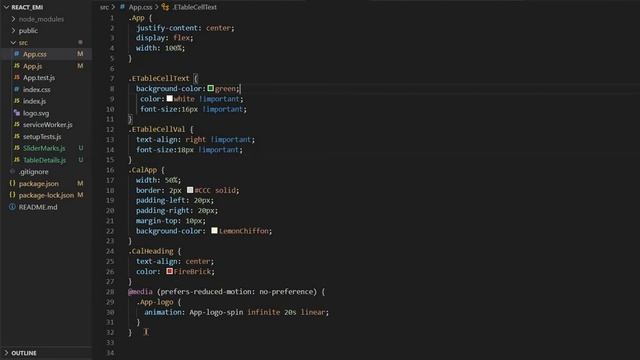Open .gitignore file
640x360 pixels.
coord(33,171)
